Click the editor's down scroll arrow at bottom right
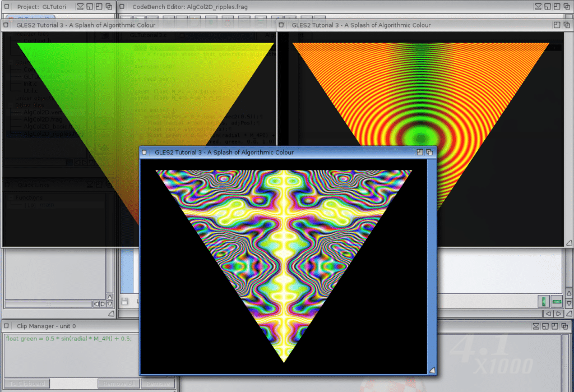Image resolution: width=574 pixels, height=392 pixels. [569, 303]
